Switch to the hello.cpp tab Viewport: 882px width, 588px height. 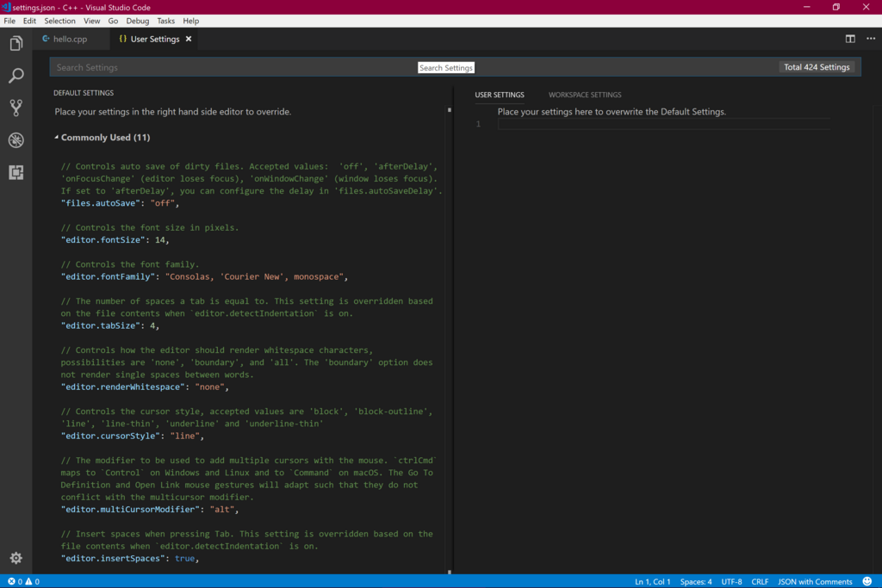point(71,39)
